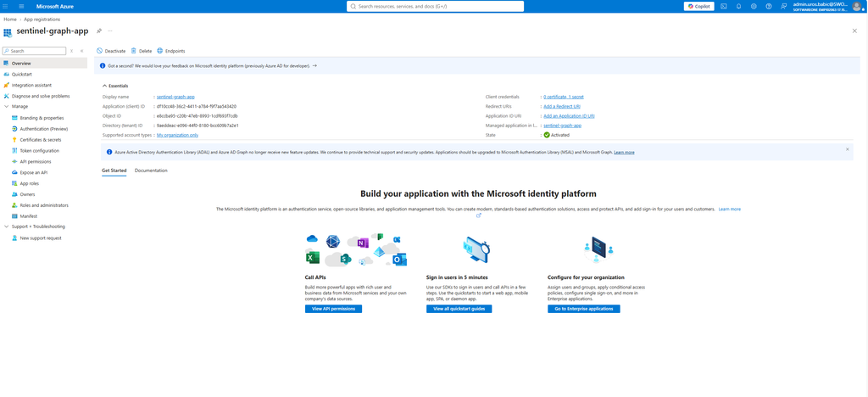The height and width of the screenshot is (397, 868).
Task: Open Roles and administrators
Action: (x=44, y=205)
